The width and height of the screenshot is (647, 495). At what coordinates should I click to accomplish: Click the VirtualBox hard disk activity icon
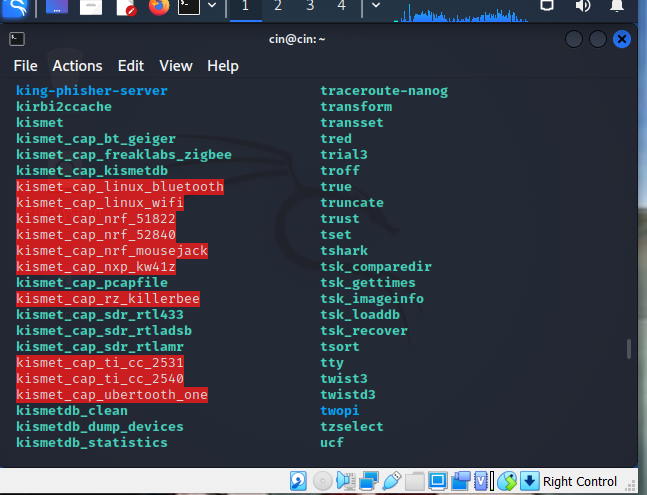(x=298, y=481)
